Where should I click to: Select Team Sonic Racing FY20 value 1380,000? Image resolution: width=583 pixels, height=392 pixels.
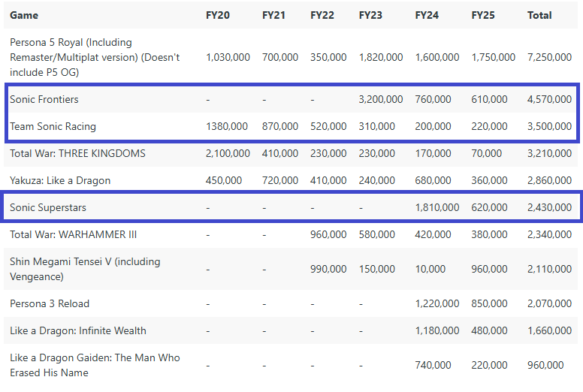point(227,126)
